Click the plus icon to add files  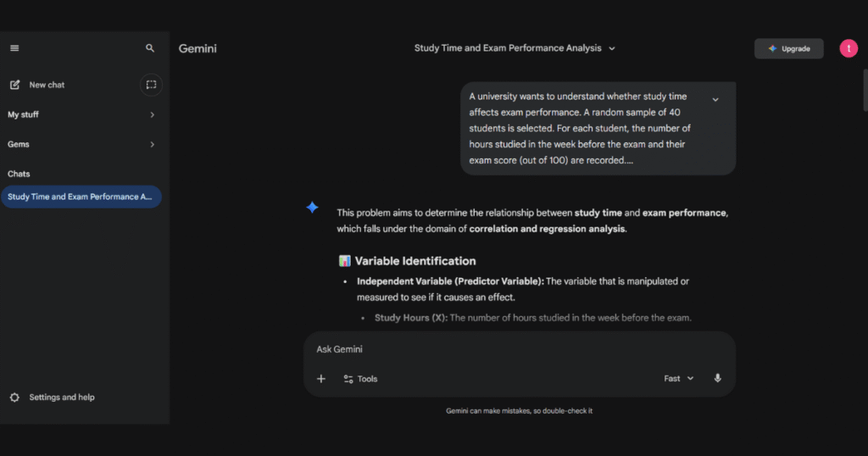click(321, 379)
